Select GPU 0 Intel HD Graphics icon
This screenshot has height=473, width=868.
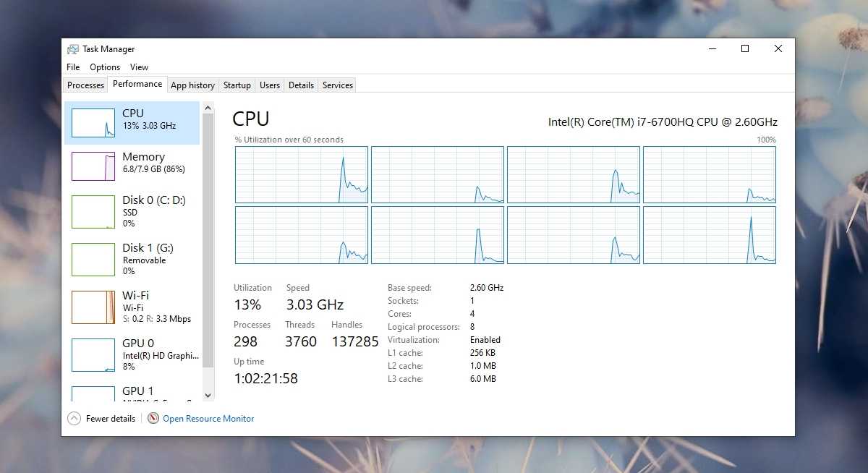(x=93, y=355)
